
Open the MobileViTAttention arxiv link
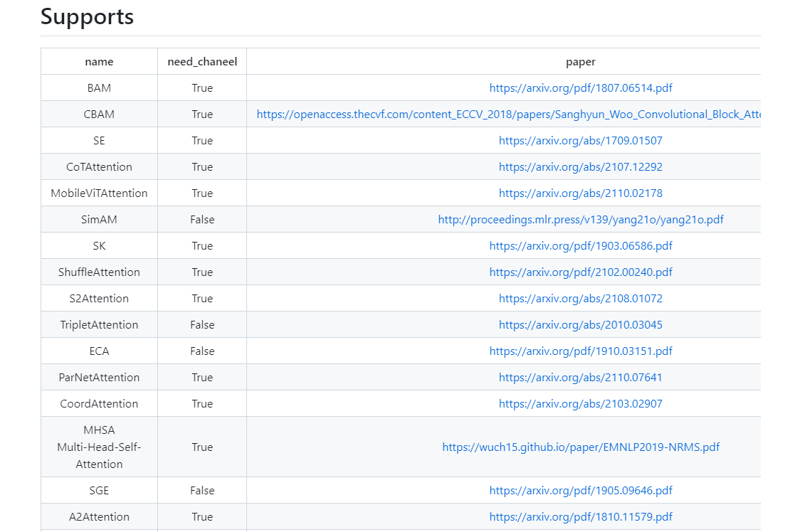(x=581, y=193)
